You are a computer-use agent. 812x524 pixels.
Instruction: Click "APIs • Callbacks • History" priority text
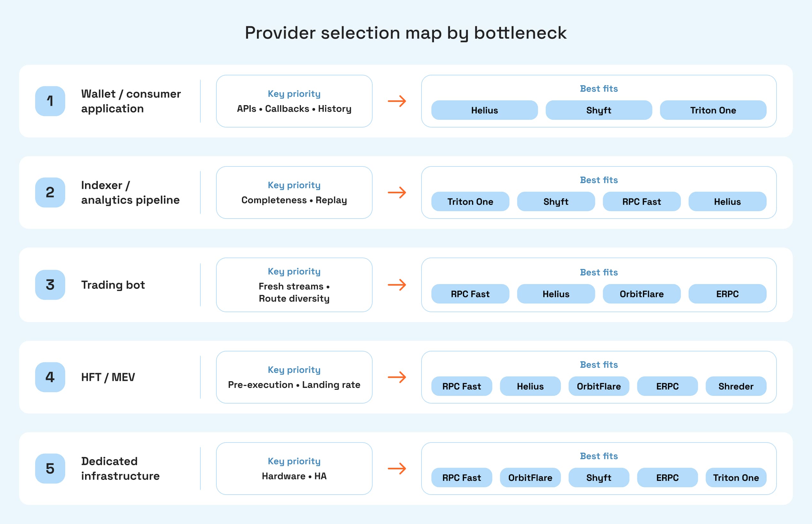point(294,109)
